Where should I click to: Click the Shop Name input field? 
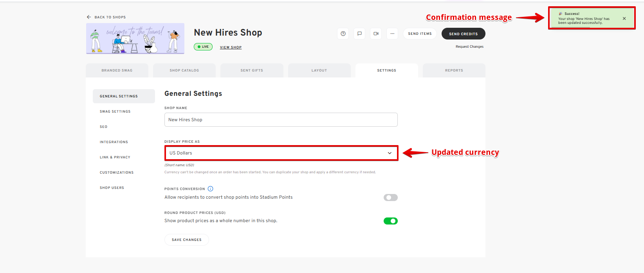tap(281, 120)
